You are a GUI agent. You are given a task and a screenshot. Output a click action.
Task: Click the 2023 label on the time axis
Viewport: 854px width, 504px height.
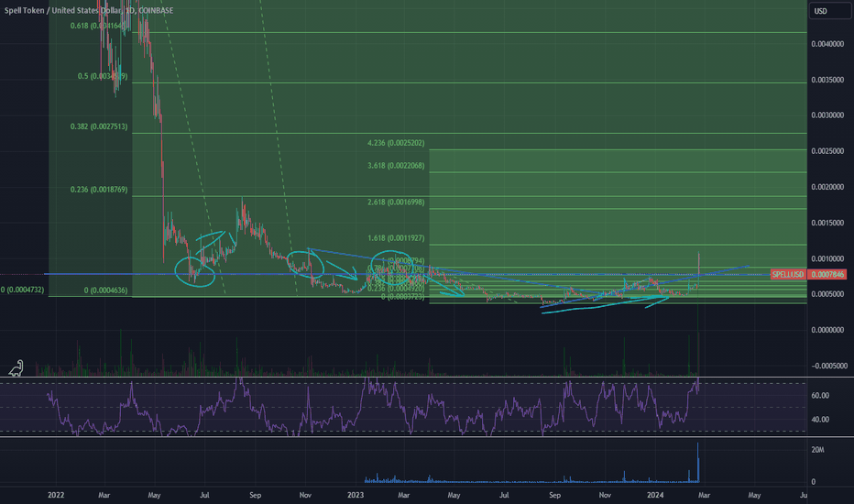356,495
